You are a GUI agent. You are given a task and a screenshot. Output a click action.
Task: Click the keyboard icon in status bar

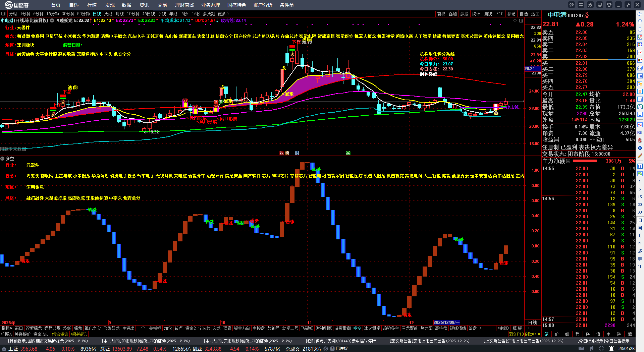(581, 349)
